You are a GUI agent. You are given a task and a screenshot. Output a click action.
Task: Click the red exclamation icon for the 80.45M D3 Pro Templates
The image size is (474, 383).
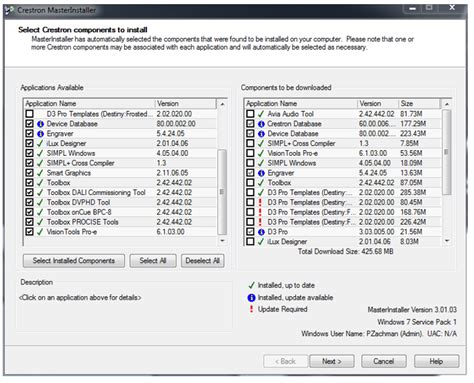260,202
